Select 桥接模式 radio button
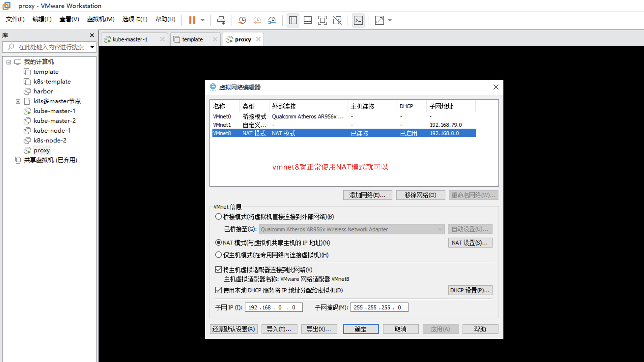 [x=219, y=217]
